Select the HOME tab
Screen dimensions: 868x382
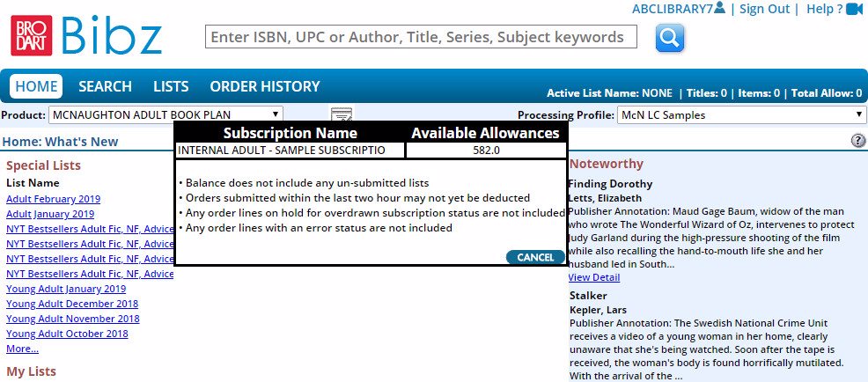[36, 86]
